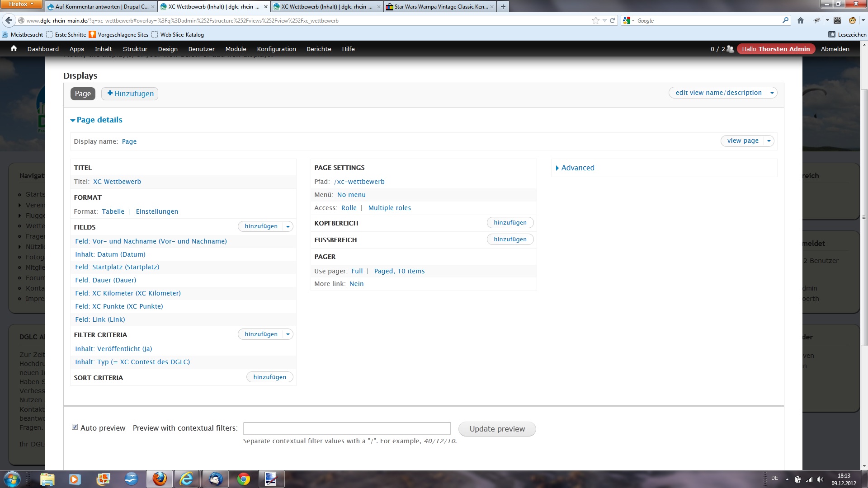Click the bookmark star in address bar
Image resolution: width=868 pixels, height=488 pixels.
tap(596, 20)
